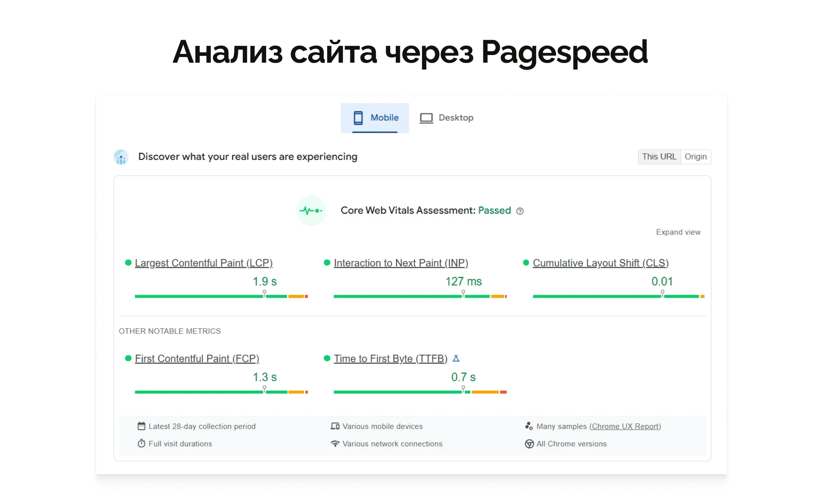Open Time to First Byte details
This screenshot has width=823, height=504.
click(390, 358)
